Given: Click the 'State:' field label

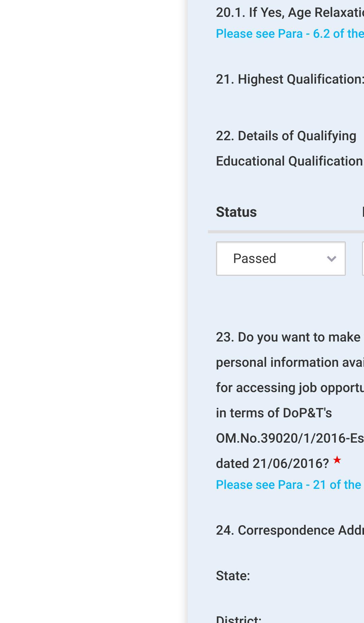Looking at the screenshot, I should click(233, 576).
